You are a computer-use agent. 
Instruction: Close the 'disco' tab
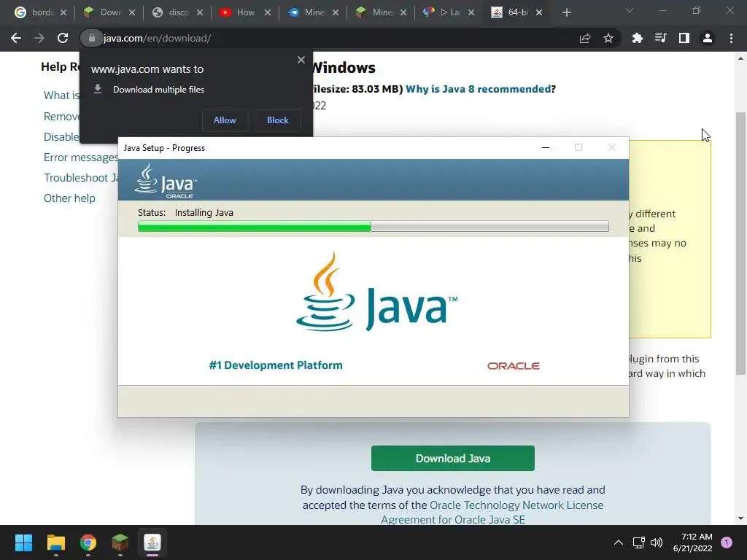click(x=200, y=12)
